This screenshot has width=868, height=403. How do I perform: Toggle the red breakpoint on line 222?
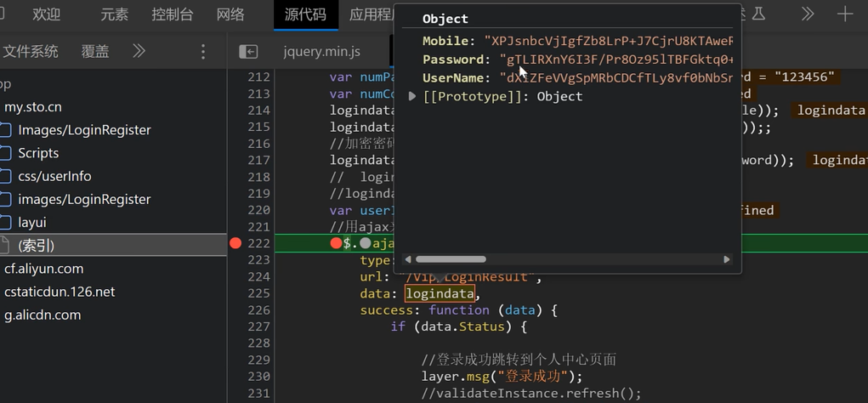click(235, 243)
